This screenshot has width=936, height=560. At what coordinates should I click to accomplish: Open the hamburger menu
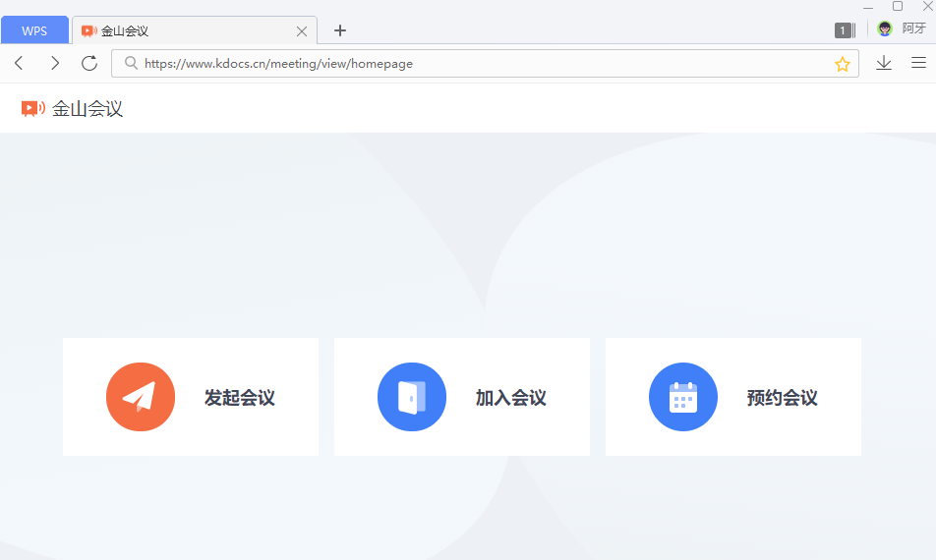[x=918, y=63]
